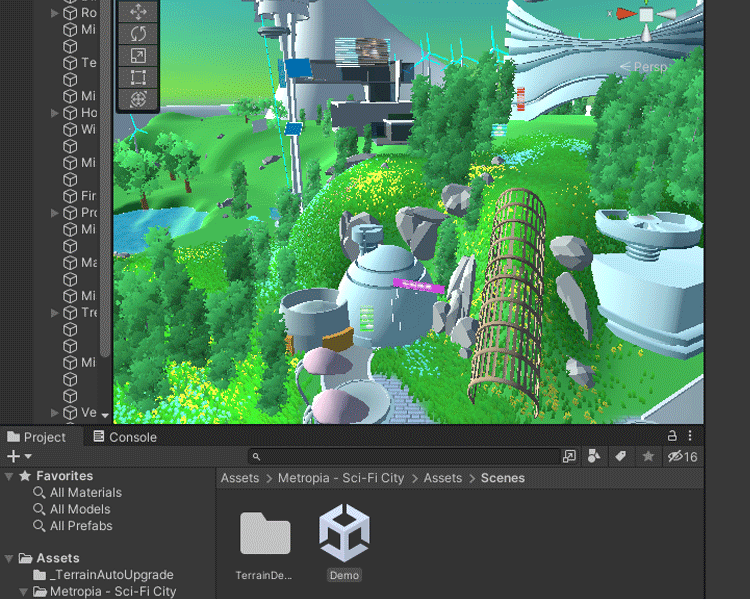
Task: Open the Project panel three-dot menu
Action: (x=690, y=436)
